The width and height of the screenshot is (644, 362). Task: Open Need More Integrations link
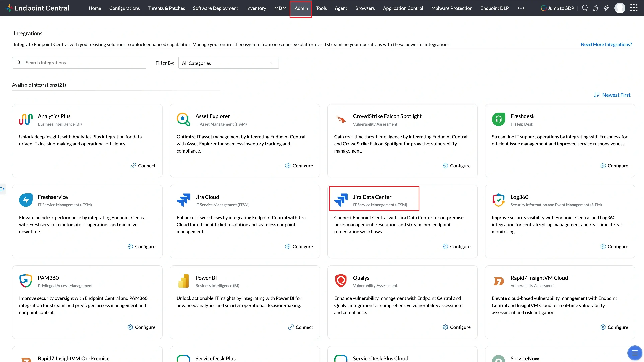(x=606, y=44)
